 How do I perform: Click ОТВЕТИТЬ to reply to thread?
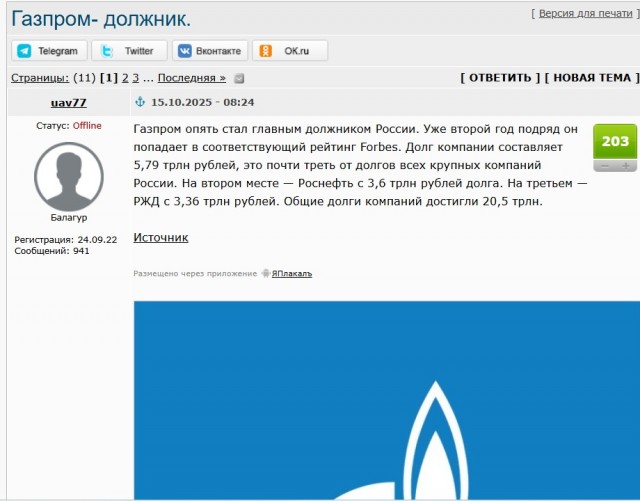click(500, 78)
